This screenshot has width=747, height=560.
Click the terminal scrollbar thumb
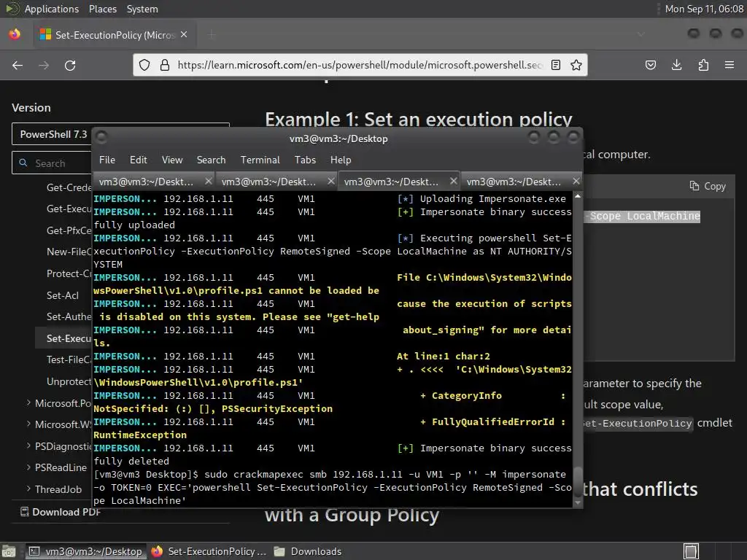click(578, 481)
